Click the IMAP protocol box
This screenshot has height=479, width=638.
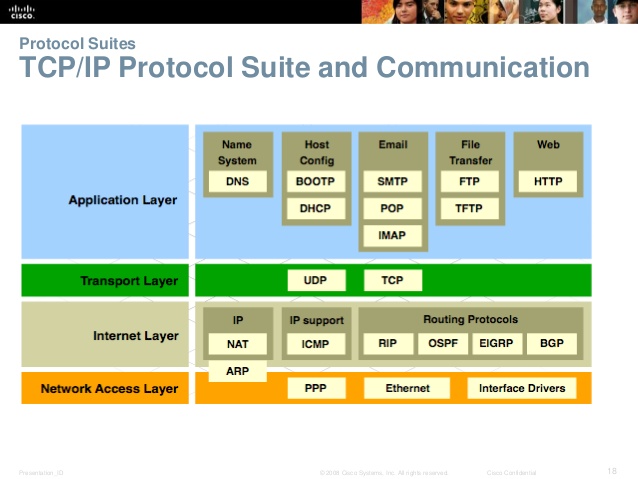pyautogui.click(x=393, y=235)
